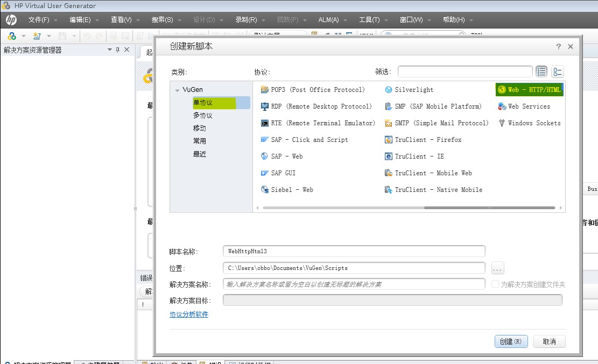This screenshot has height=364, width=598.
Task: Click the help question mark in dialog
Action: coord(559,47)
